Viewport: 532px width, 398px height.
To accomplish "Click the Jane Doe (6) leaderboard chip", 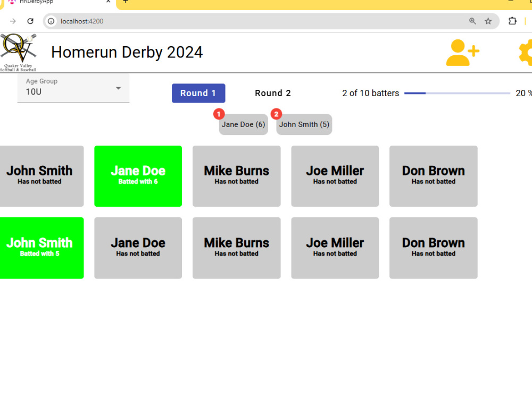I will tap(243, 124).
